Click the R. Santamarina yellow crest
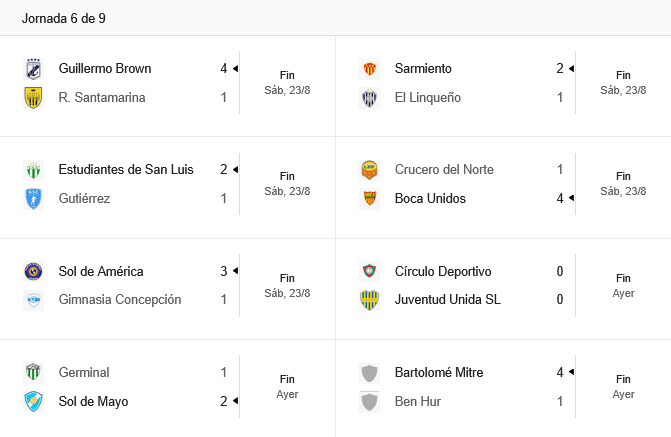Viewport: 671px width, 437px height. tap(33, 98)
